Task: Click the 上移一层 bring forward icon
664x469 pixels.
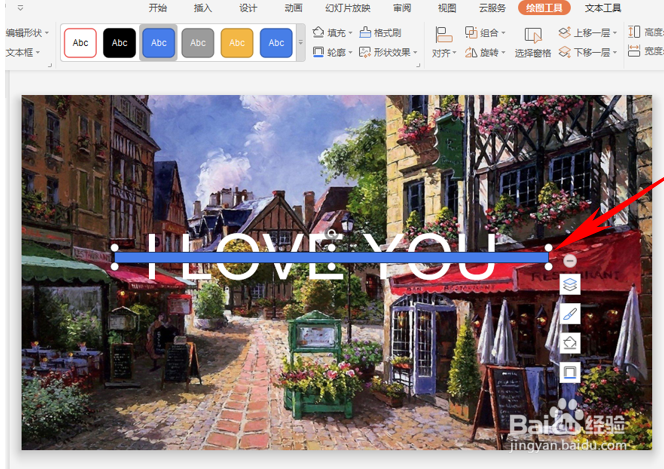Action: pyautogui.click(x=564, y=32)
